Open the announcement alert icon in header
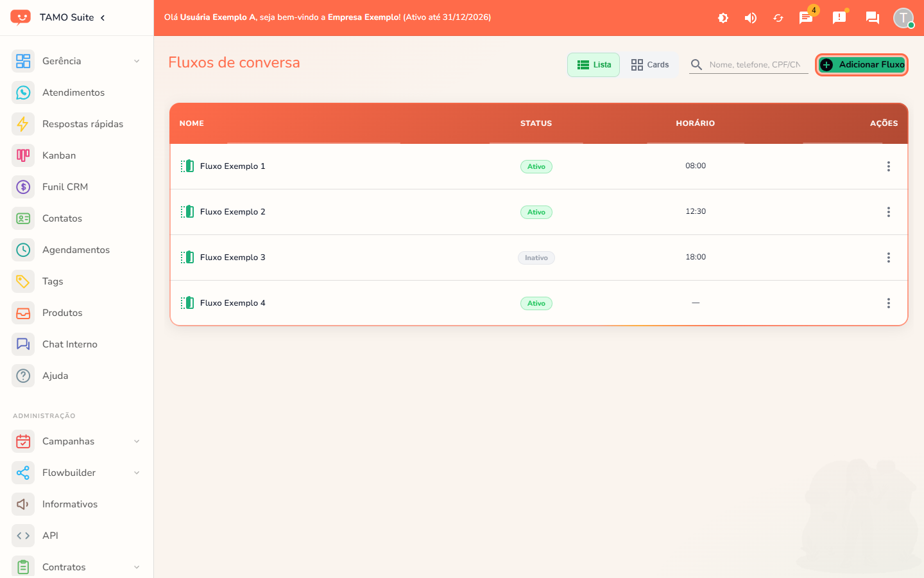This screenshot has height=578, width=924. pyautogui.click(x=839, y=18)
